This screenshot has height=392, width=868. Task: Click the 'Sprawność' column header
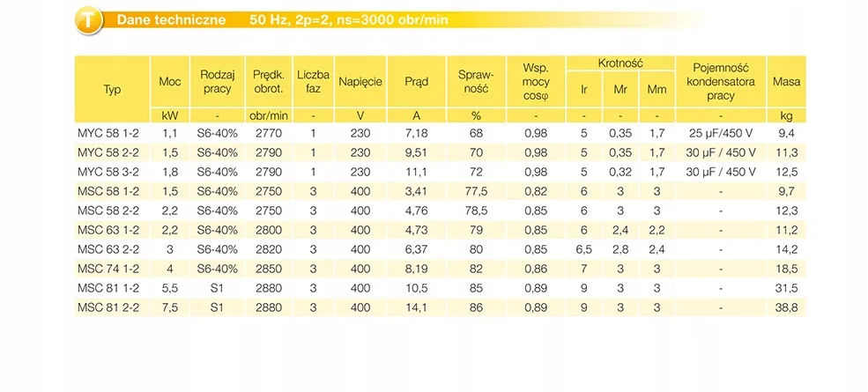476,82
